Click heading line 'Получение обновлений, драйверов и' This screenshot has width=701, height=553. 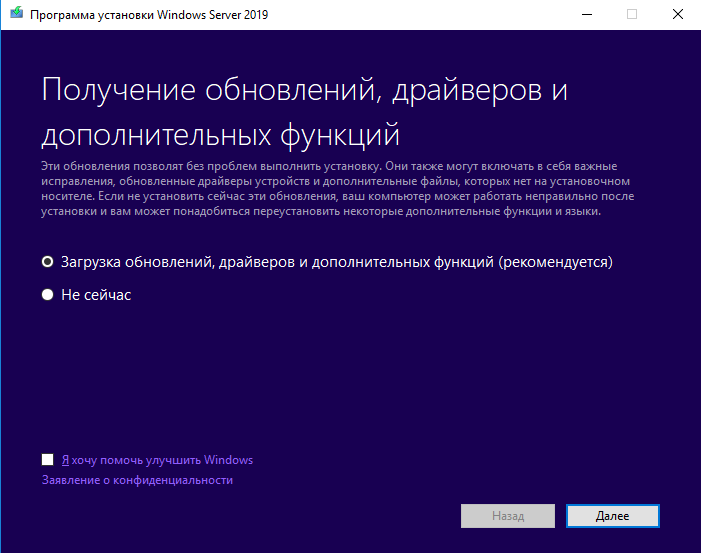(x=305, y=89)
